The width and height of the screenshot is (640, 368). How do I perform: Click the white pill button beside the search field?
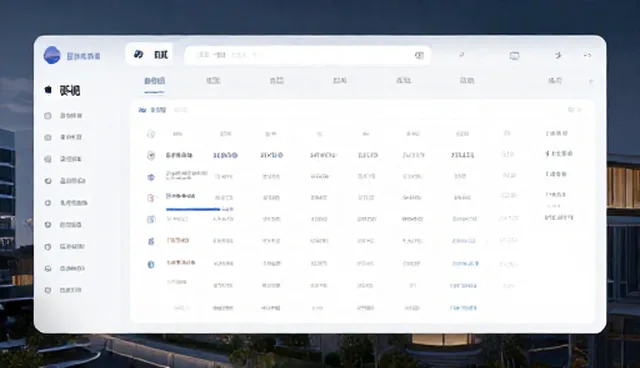pyautogui.click(x=149, y=54)
